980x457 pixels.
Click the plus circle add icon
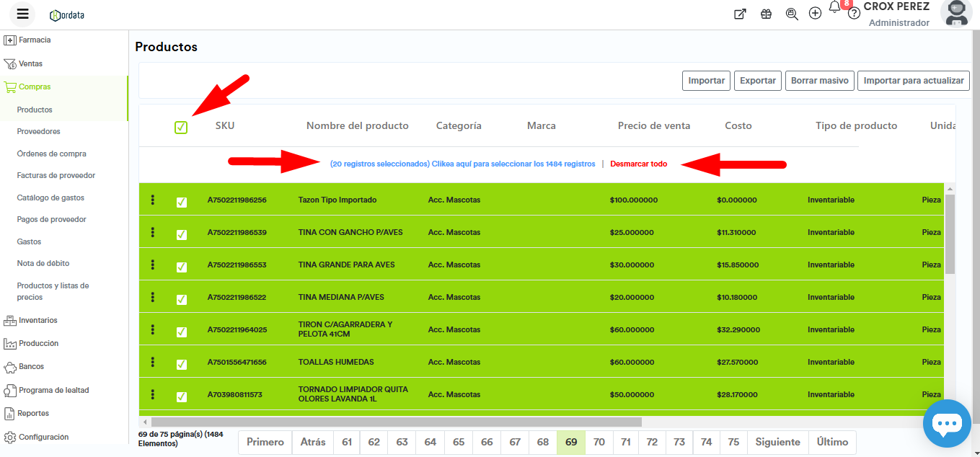(815, 14)
